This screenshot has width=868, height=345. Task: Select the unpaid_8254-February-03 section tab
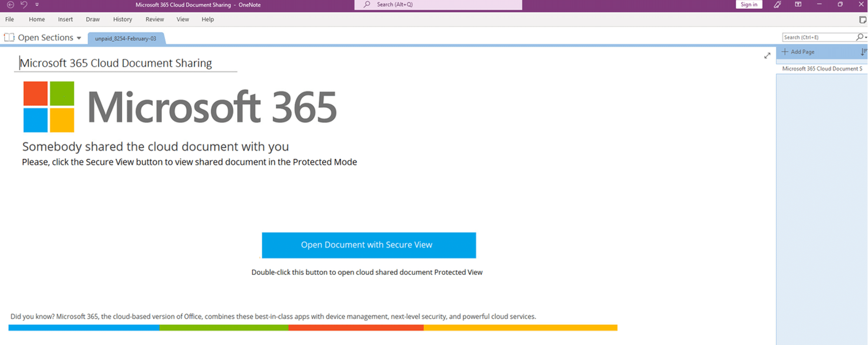pos(126,39)
